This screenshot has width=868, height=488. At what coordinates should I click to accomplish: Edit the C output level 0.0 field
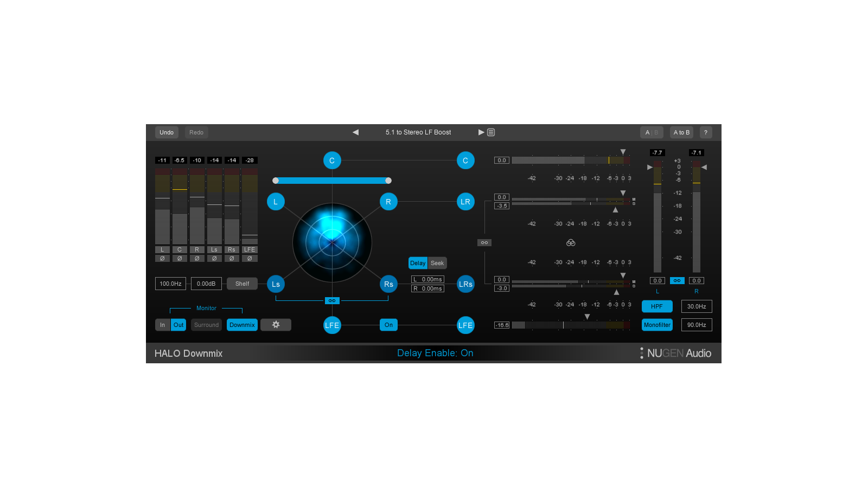pos(502,160)
